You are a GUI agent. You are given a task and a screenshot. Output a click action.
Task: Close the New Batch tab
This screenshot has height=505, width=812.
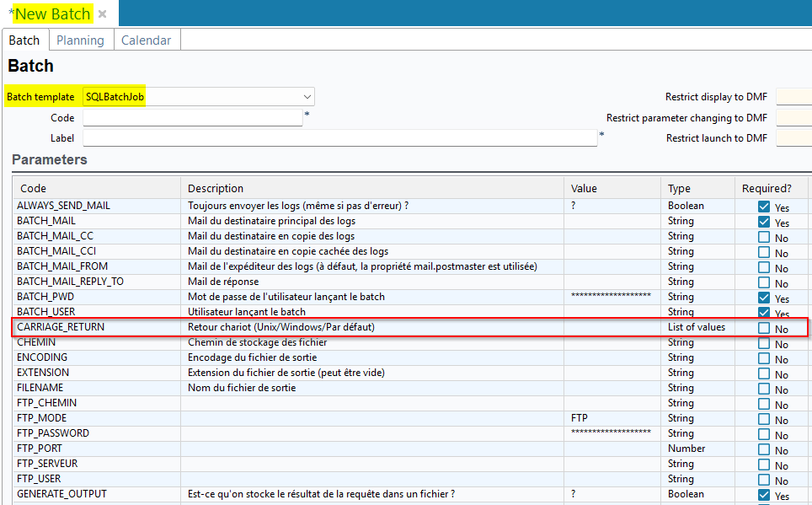click(x=102, y=14)
